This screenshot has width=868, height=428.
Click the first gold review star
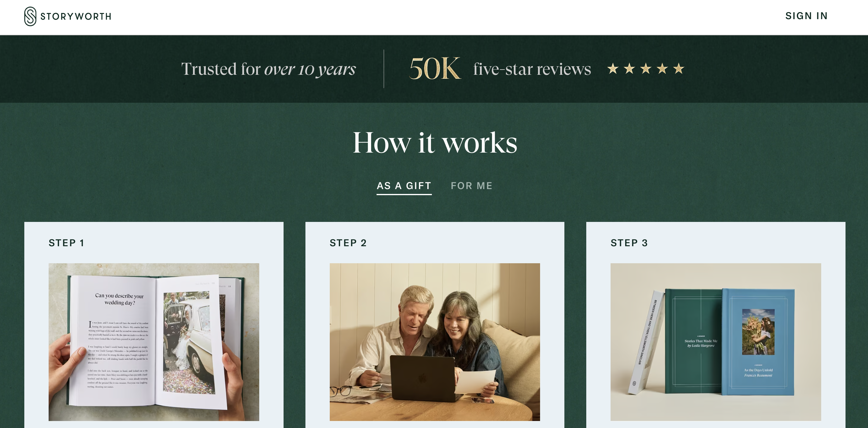(613, 69)
